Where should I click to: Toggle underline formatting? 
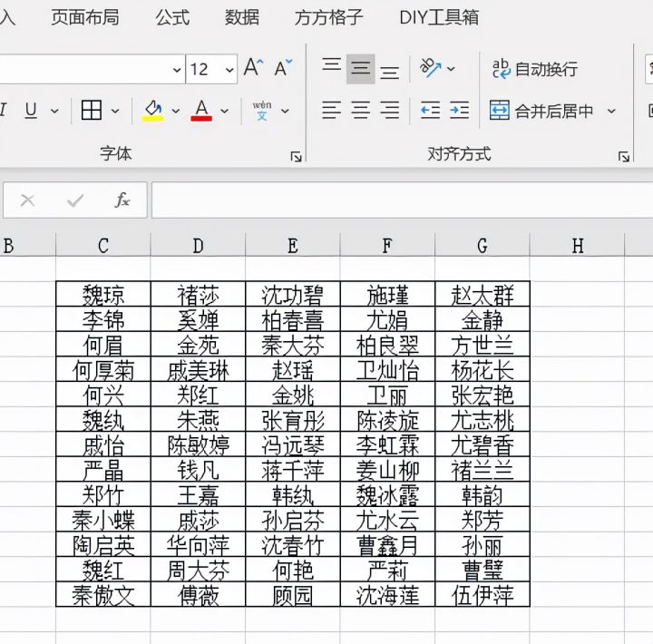(x=31, y=111)
